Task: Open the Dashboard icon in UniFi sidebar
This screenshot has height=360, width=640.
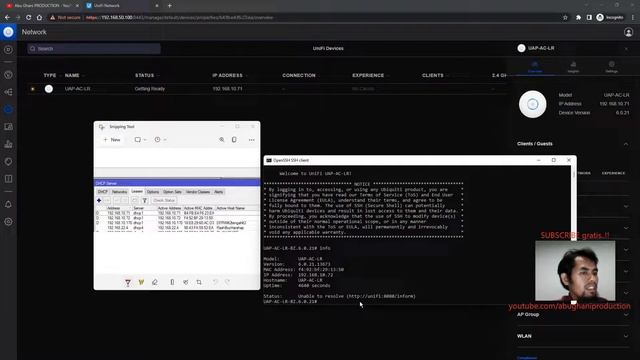Action: [8, 50]
